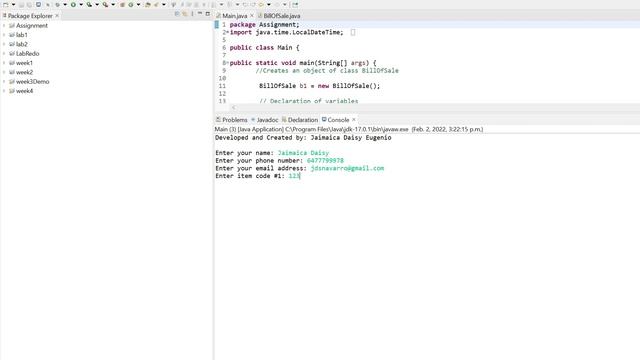This screenshot has height=360, width=640.
Task: Click the last icon in main toolbar
Action: tap(295, 4)
